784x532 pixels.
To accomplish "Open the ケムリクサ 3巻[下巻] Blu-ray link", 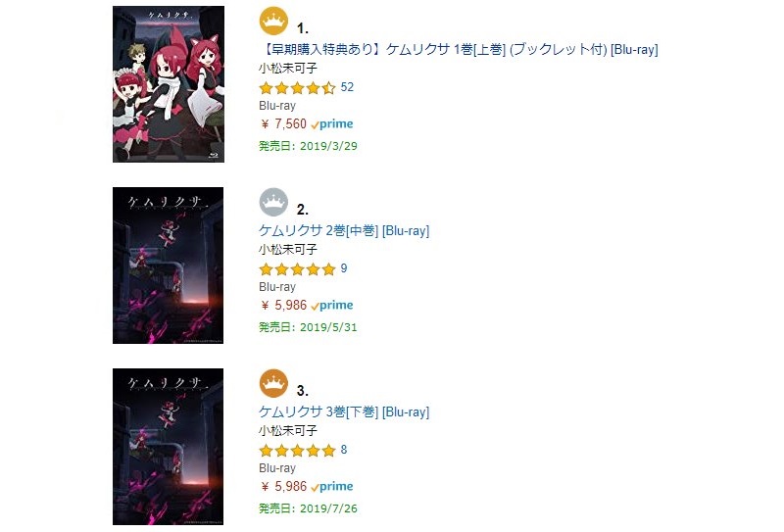I will coord(343,412).
